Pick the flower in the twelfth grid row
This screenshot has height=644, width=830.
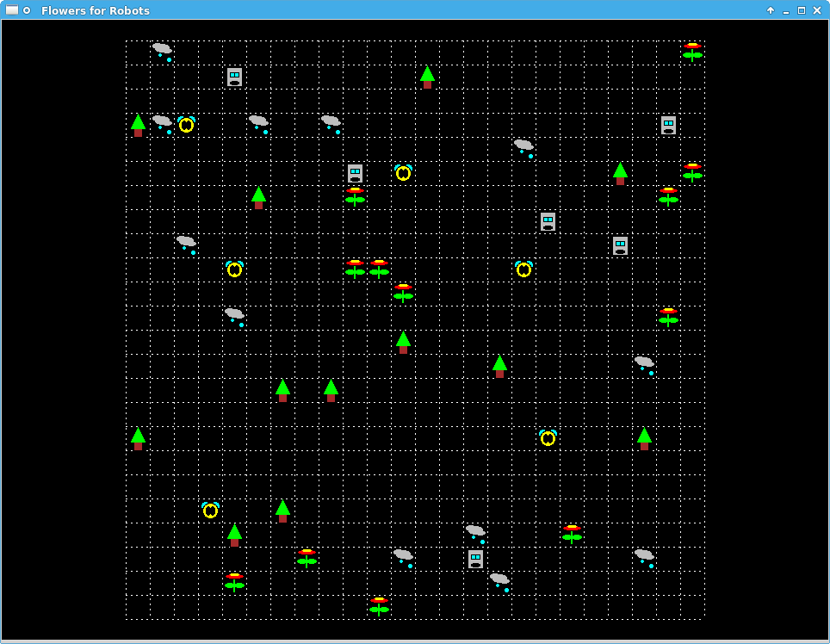[x=668, y=318]
